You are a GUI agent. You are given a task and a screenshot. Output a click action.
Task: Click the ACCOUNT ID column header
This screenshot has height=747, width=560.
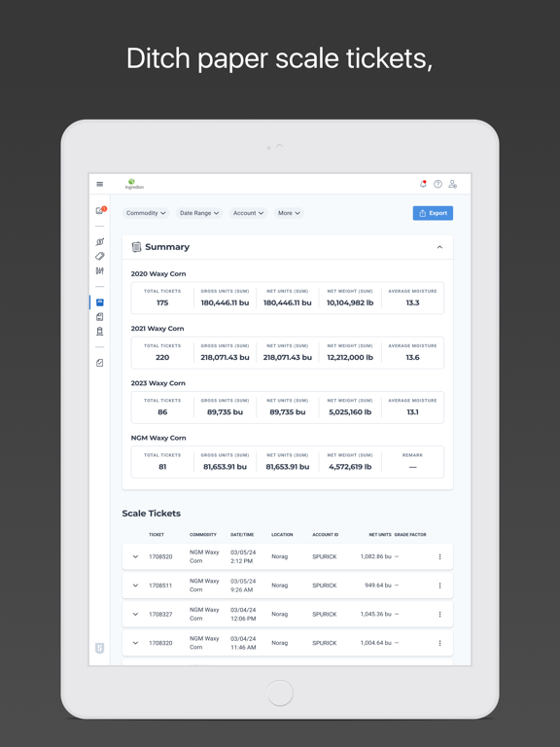click(326, 535)
